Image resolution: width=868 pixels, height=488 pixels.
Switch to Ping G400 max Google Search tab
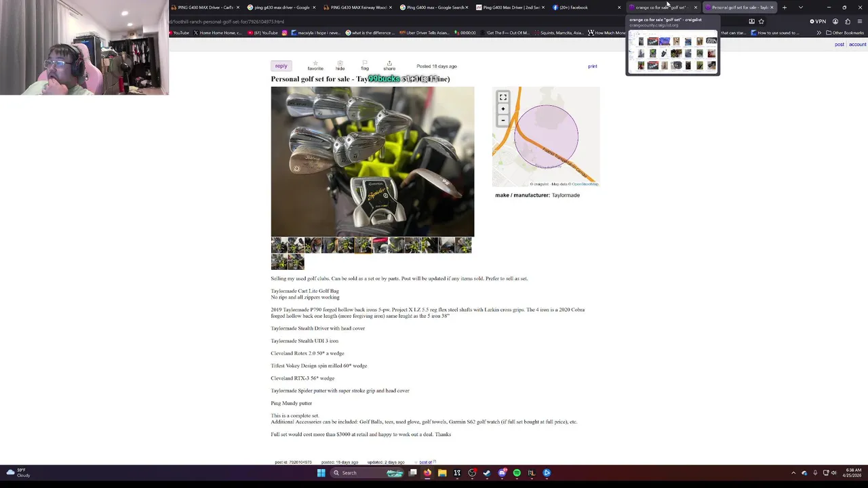pyautogui.click(x=434, y=7)
